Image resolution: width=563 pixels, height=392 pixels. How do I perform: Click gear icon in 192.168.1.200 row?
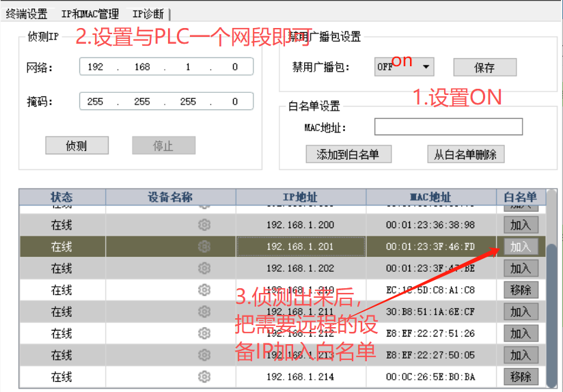pyautogui.click(x=204, y=225)
